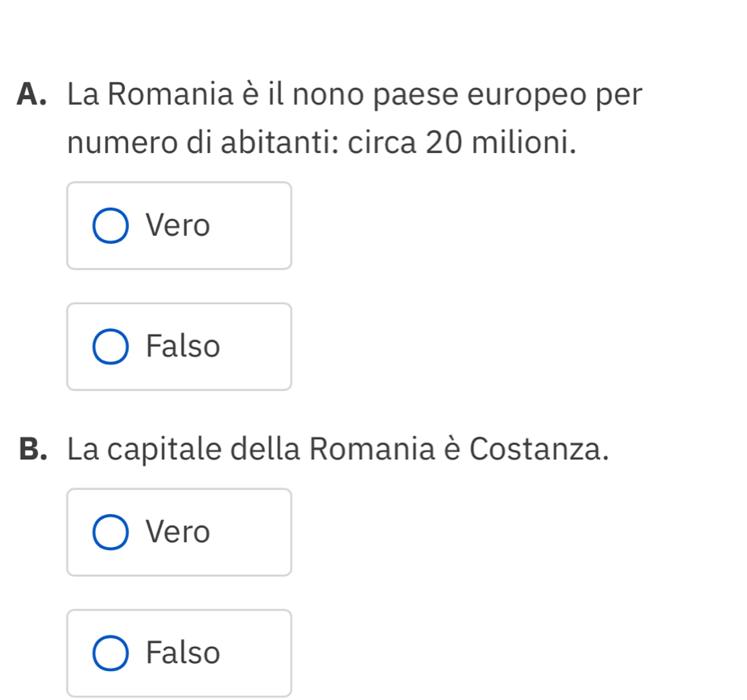This screenshot has width=747, height=700.
Task: Select the Falso radio button for question A
Action: tap(110, 347)
